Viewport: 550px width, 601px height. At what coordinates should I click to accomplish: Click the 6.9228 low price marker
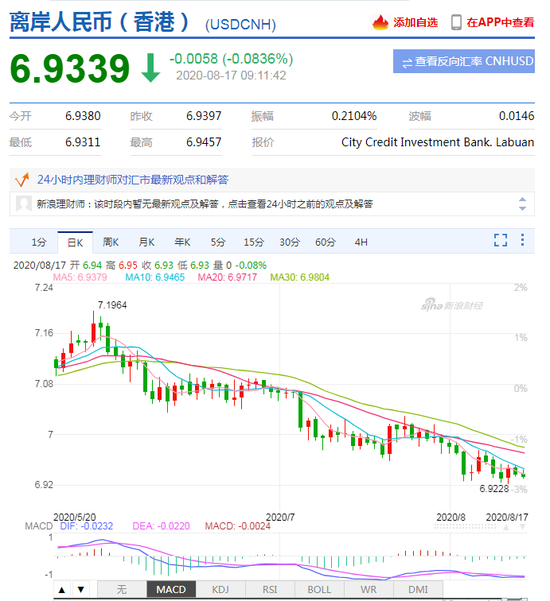click(x=494, y=489)
